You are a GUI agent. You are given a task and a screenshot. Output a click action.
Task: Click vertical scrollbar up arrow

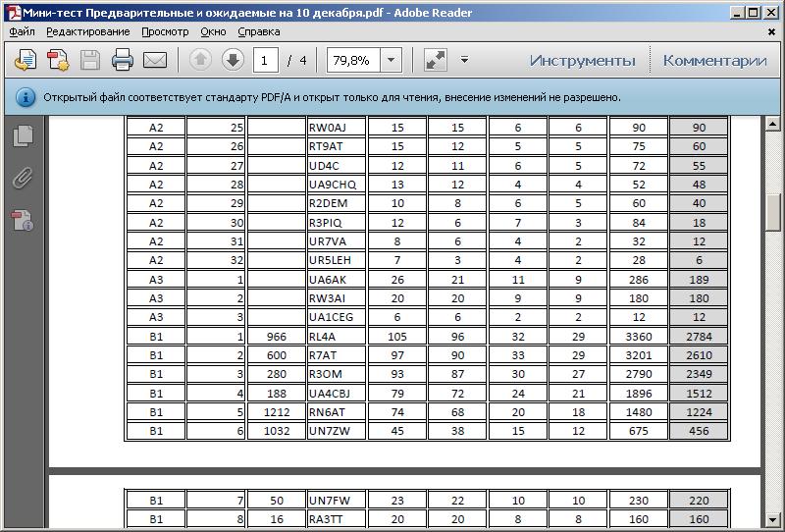pos(772,124)
